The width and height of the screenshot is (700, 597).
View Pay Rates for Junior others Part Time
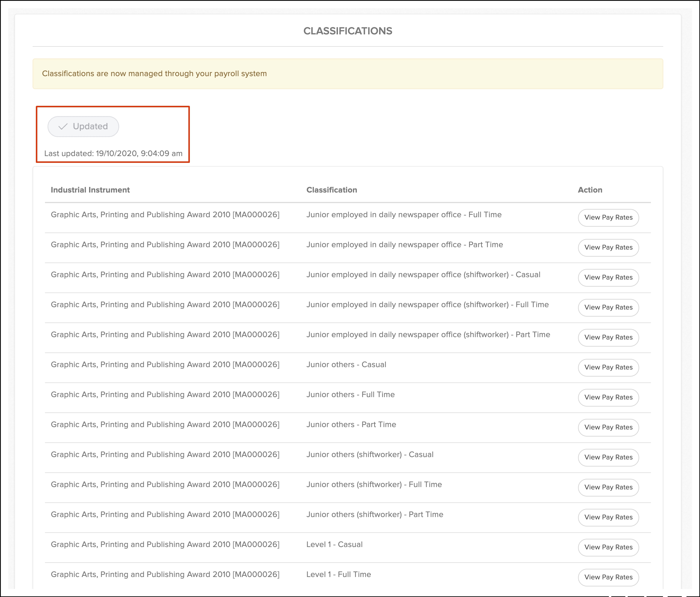[608, 427]
